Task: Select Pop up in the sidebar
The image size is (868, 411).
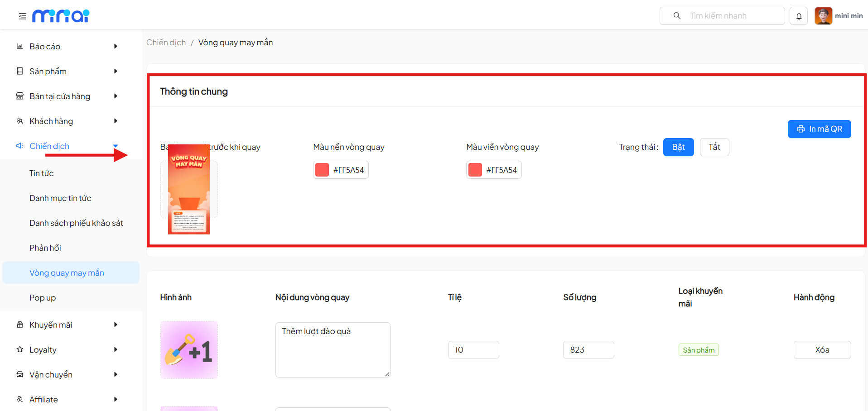Action: [43, 298]
